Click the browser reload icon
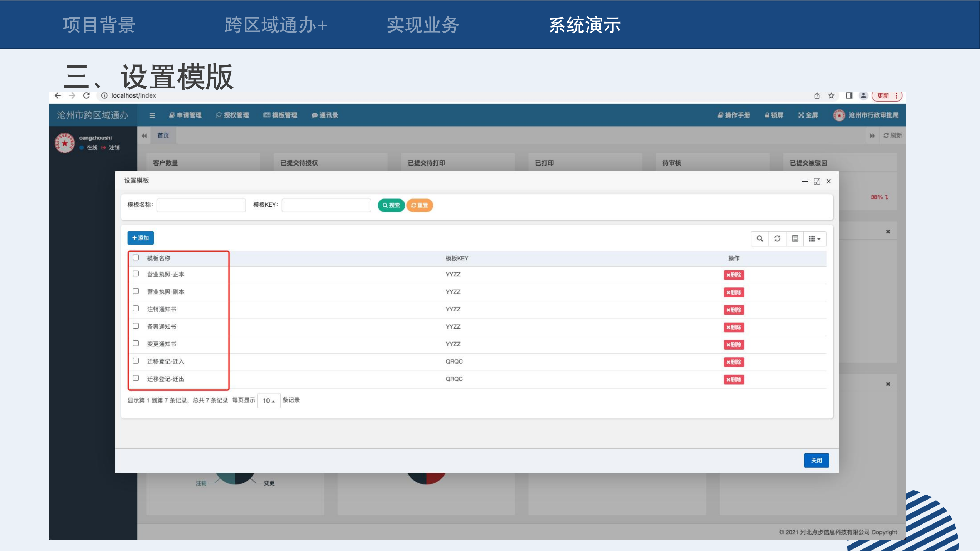 point(86,95)
